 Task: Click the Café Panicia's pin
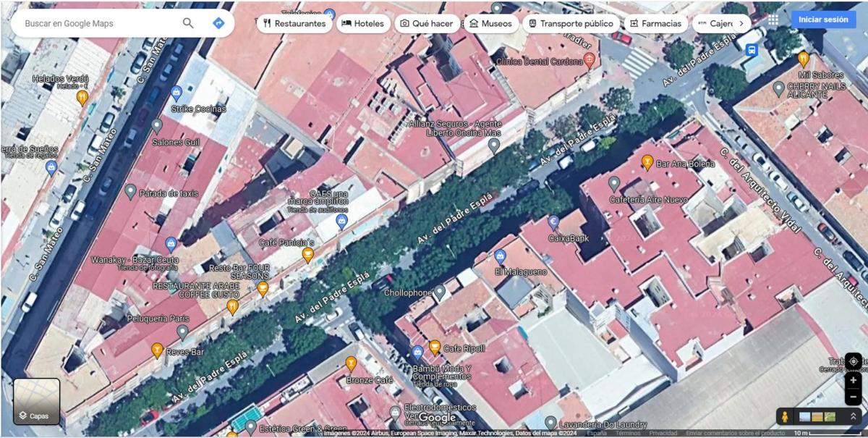(307, 254)
